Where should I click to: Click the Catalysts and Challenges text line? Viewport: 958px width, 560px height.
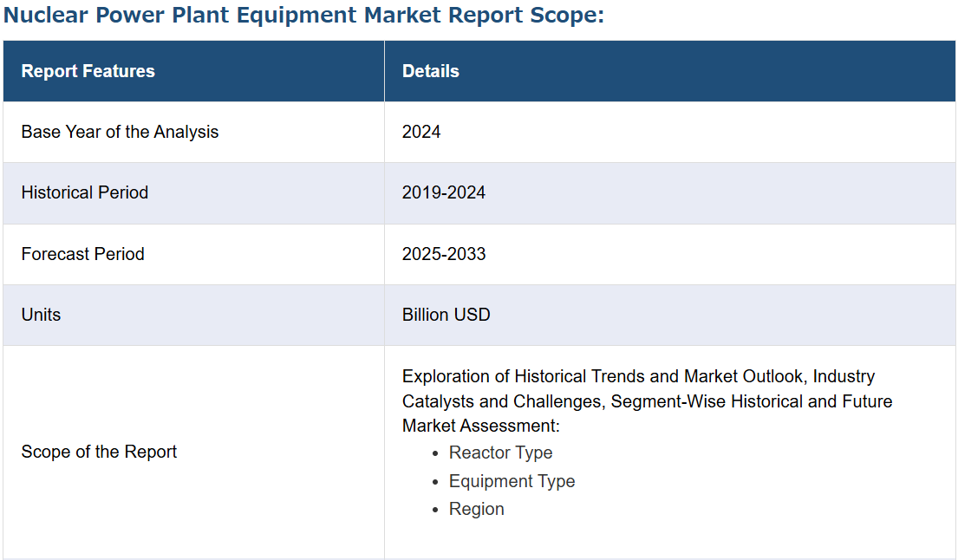click(647, 401)
